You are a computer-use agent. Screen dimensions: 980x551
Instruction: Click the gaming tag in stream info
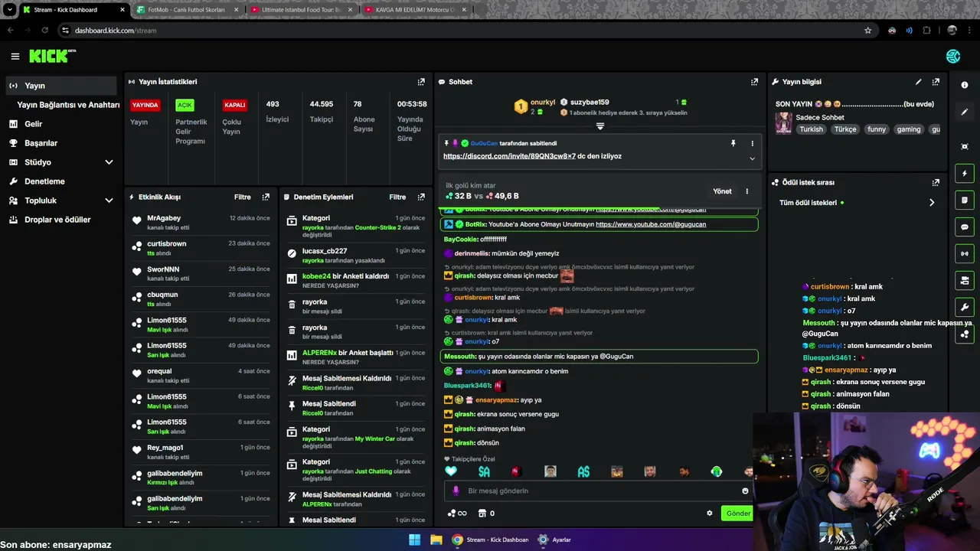point(909,129)
